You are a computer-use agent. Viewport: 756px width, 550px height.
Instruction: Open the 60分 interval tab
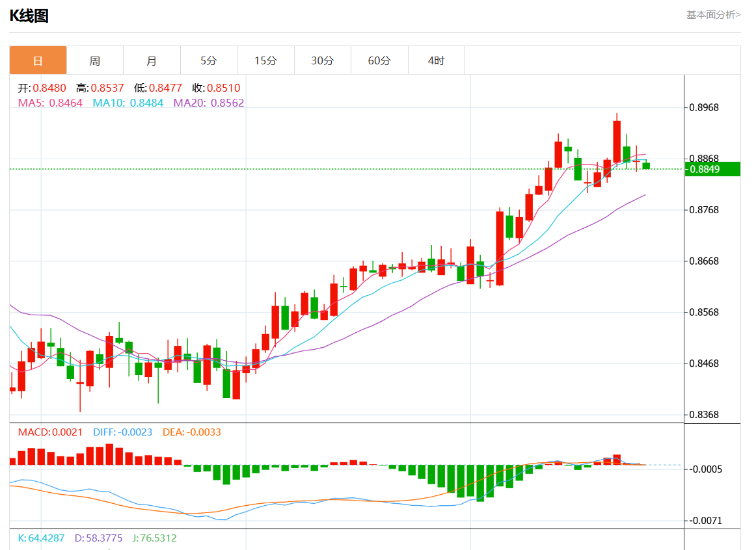tap(379, 60)
